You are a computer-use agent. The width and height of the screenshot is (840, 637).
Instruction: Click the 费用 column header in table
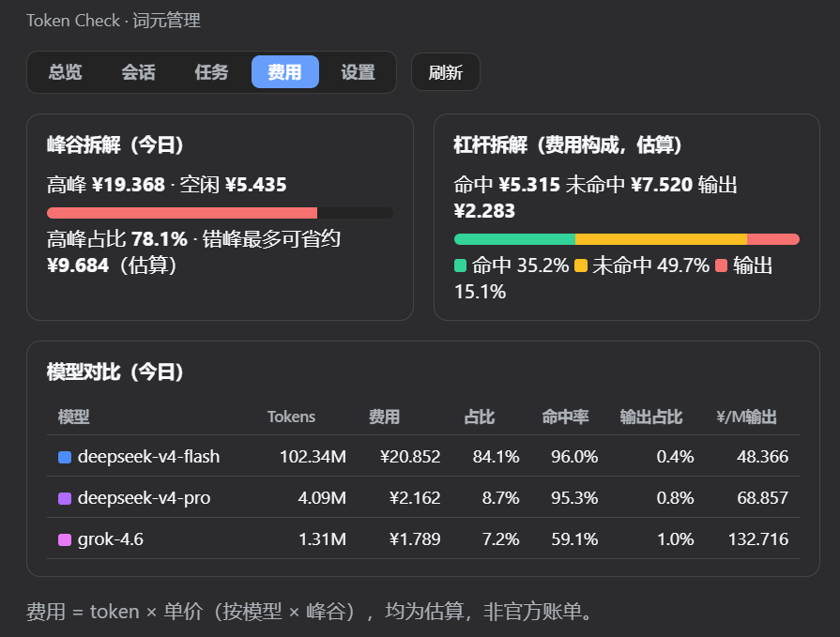(384, 417)
